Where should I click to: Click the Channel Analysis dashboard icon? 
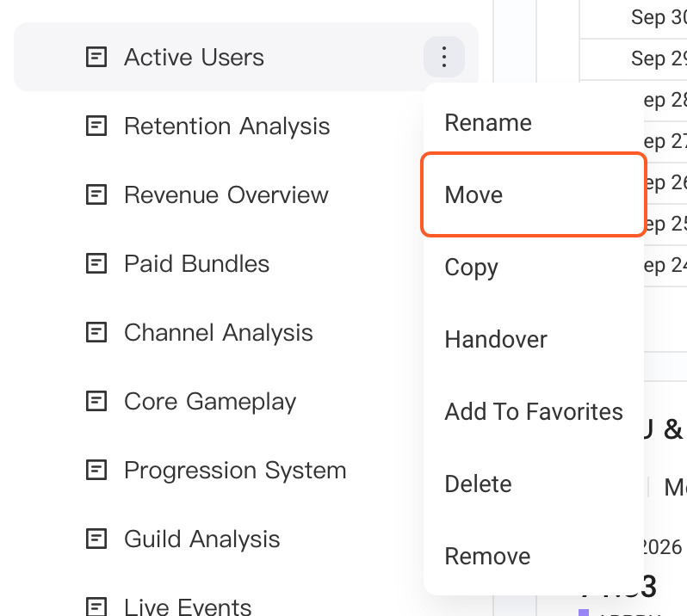tap(96, 332)
